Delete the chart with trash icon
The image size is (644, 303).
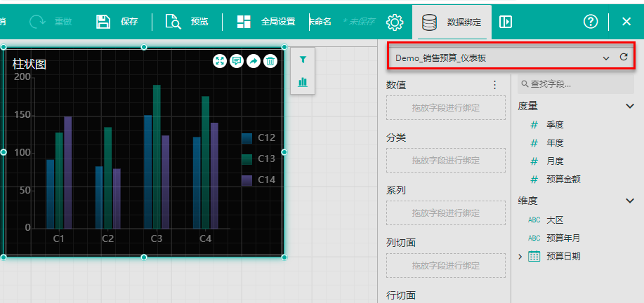(270, 62)
